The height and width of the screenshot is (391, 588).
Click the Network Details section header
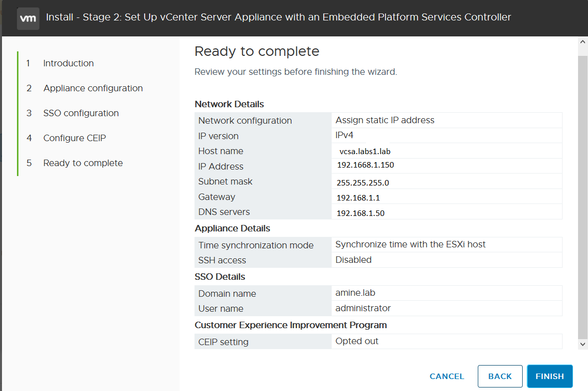tap(229, 104)
